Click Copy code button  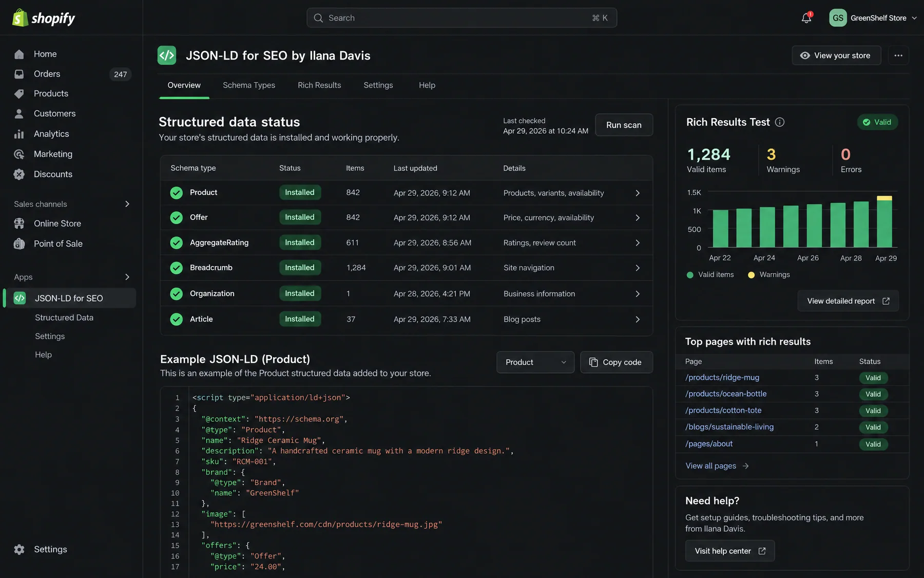point(617,362)
